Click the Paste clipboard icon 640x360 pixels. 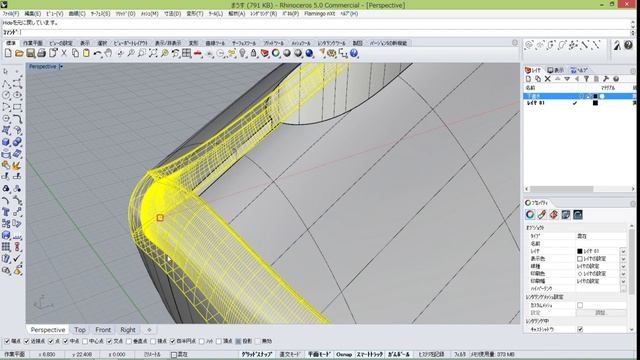coord(86,53)
